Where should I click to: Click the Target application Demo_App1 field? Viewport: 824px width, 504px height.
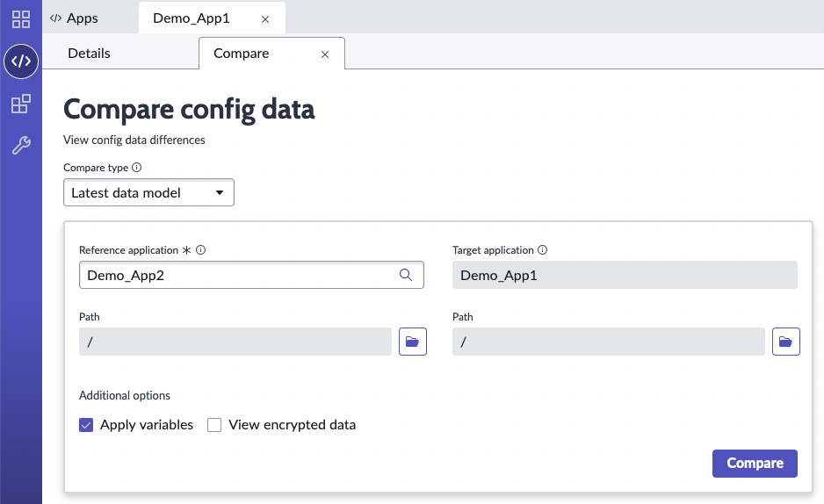tap(625, 275)
